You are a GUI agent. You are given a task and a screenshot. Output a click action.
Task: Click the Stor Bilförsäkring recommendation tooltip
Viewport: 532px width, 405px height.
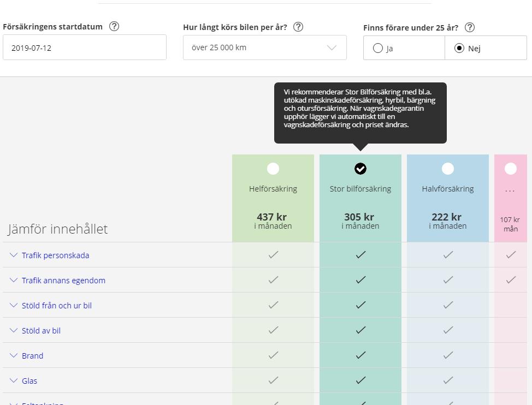[x=360, y=113]
